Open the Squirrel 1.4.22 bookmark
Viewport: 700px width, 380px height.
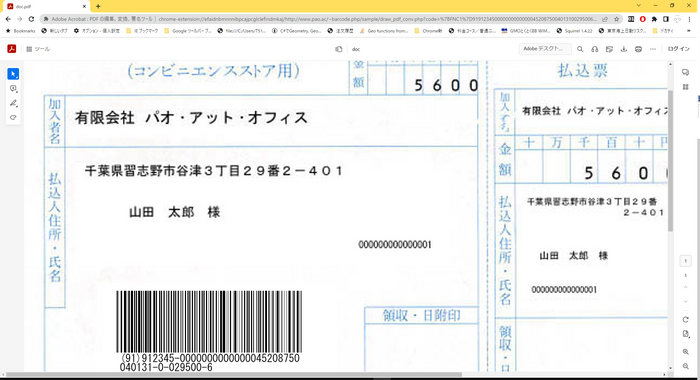(x=575, y=31)
